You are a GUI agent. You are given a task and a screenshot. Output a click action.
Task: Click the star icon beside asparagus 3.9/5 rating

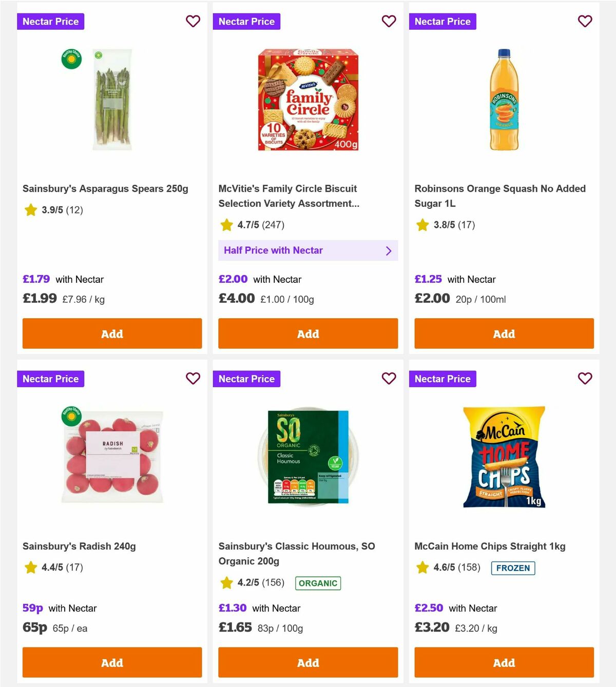click(30, 210)
